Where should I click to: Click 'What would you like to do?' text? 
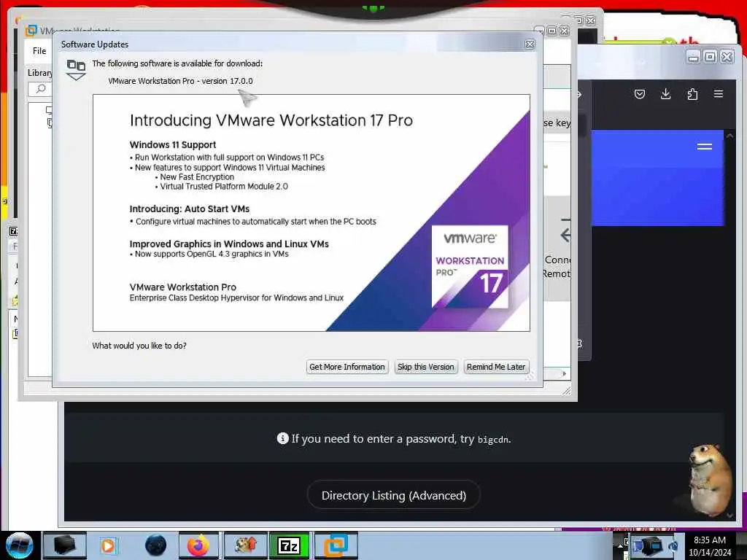coord(139,346)
